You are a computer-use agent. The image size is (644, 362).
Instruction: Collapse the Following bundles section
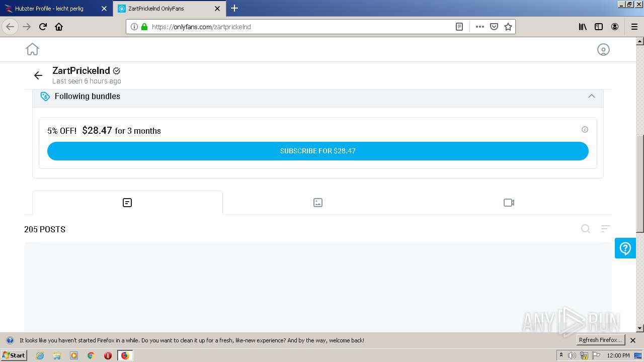click(592, 96)
